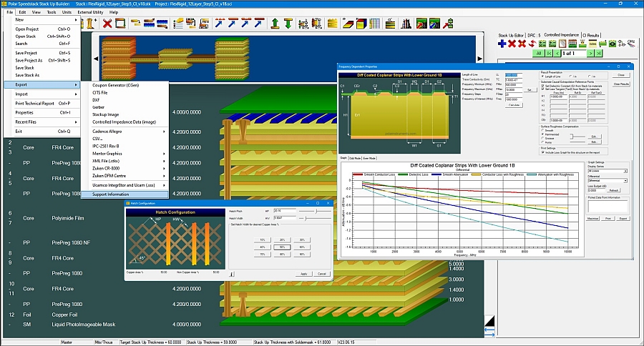This screenshot has height=346, width=644.
Task: Switch to the Odd Mode graph tab
Action: point(355,158)
